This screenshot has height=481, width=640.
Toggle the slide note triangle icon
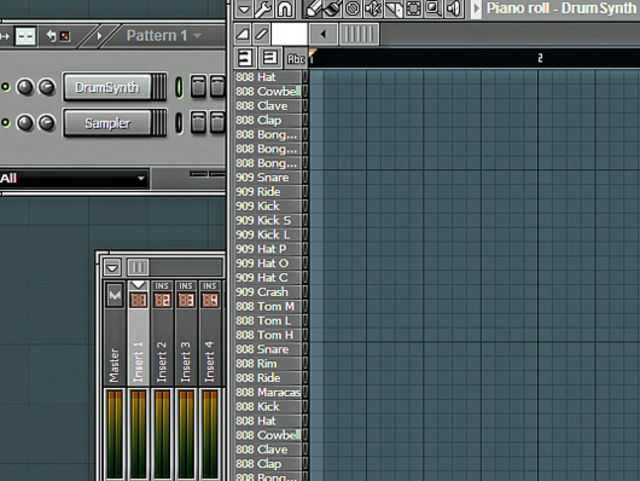[x=243, y=34]
